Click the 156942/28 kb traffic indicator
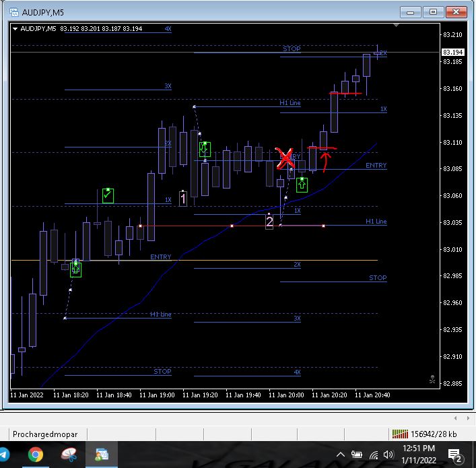The image size is (476, 468). pyautogui.click(x=434, y=434)
